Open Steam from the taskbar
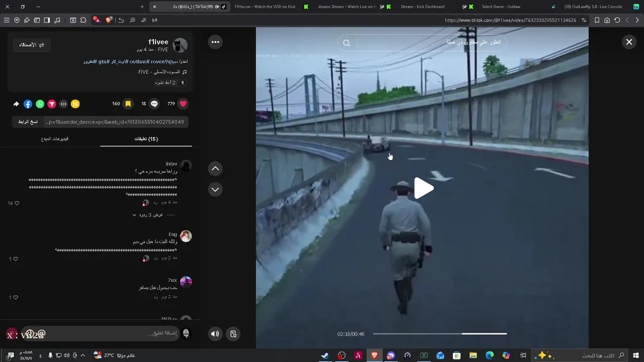This screenshot has width=644, height=362. pos(326,355)
